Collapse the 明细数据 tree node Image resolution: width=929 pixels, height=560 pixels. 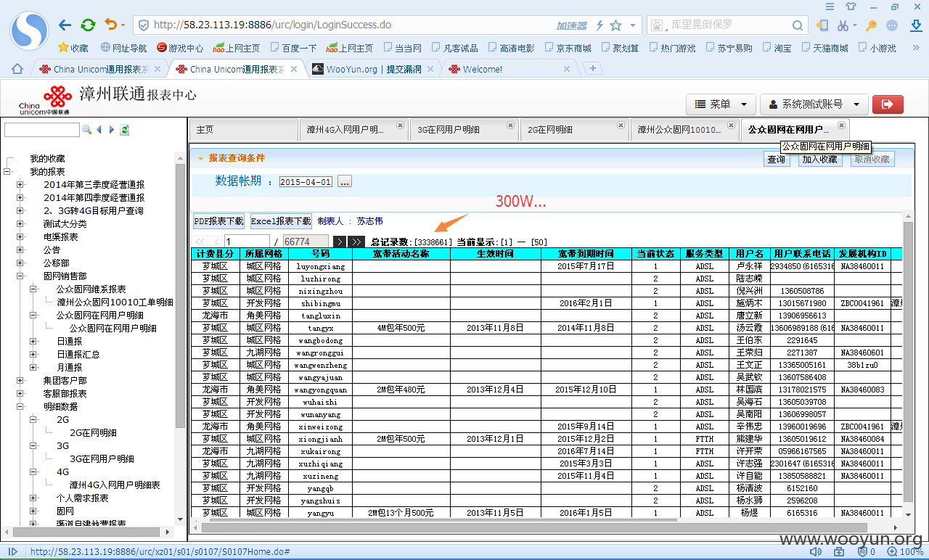20,407
